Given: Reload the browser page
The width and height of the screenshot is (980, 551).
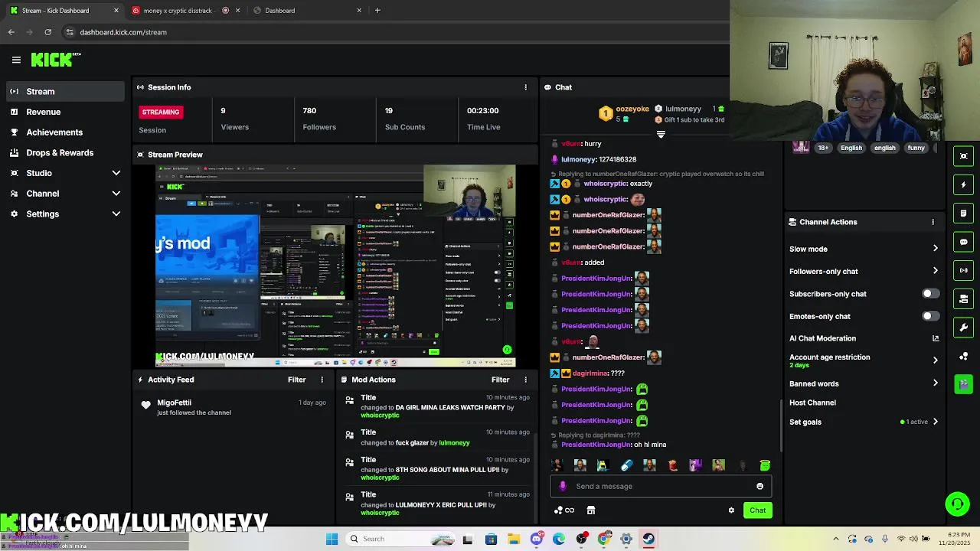Looking at the screenshot, I should 47,32.
